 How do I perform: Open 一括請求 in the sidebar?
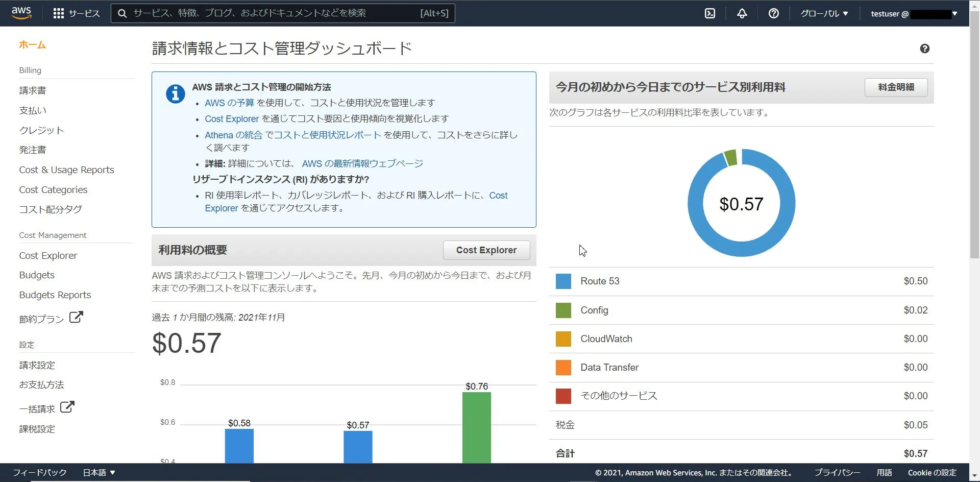click(x=37, y=409)
